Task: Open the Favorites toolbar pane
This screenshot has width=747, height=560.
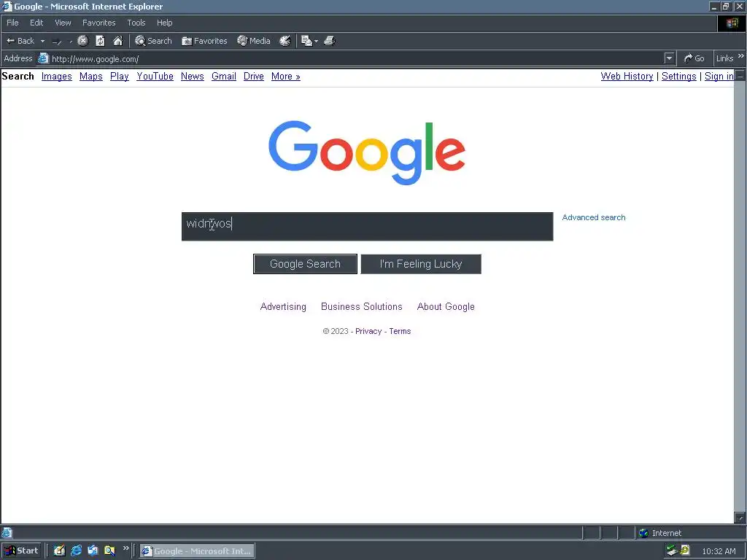Action: click(x=204, y=41)
